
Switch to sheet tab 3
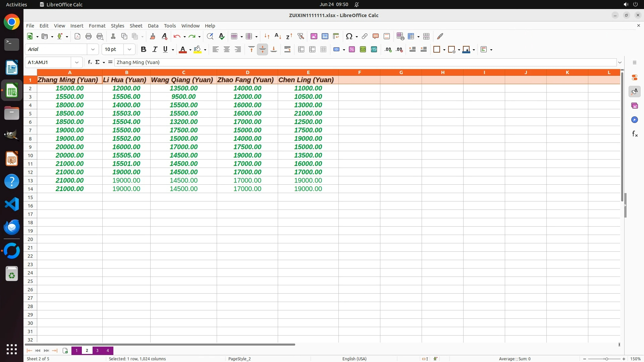pos(97,350)
